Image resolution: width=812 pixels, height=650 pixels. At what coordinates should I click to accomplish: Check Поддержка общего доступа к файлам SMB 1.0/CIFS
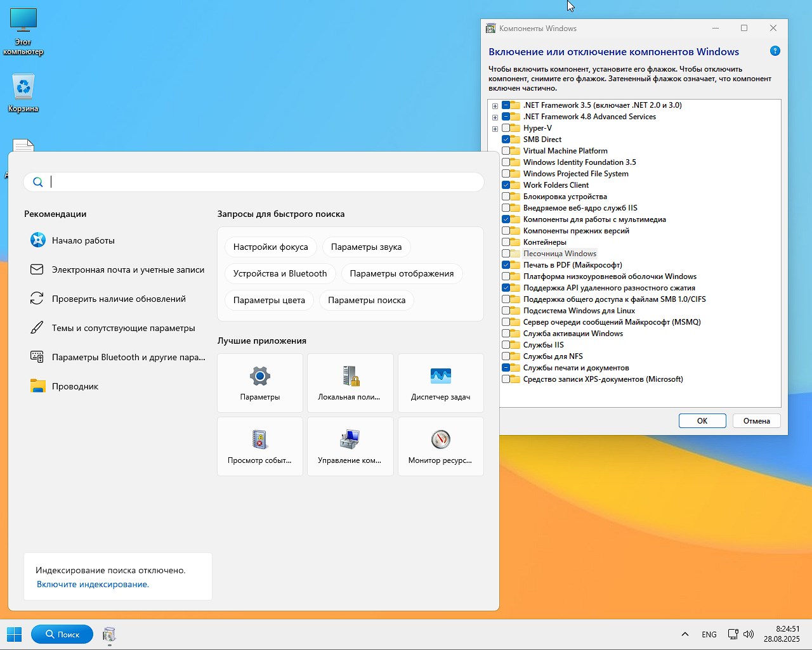506,299
